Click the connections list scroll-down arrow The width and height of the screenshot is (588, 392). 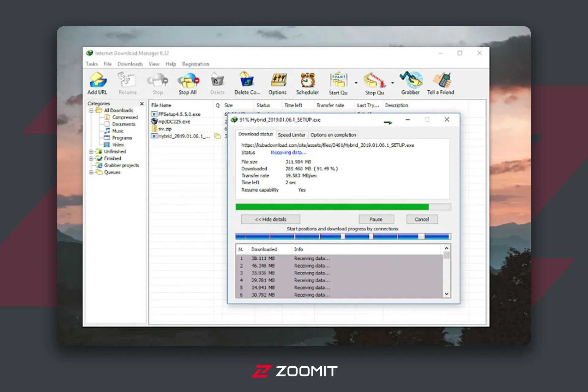click(447, 294)
